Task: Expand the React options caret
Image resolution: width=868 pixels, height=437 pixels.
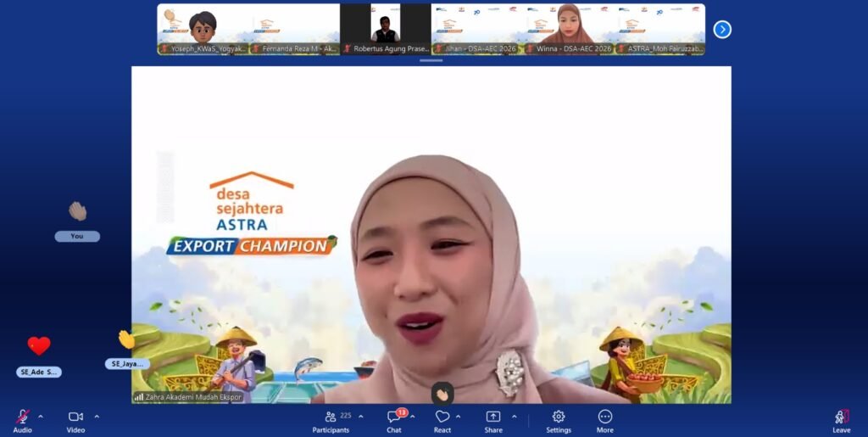Action: tap(458, 417)
